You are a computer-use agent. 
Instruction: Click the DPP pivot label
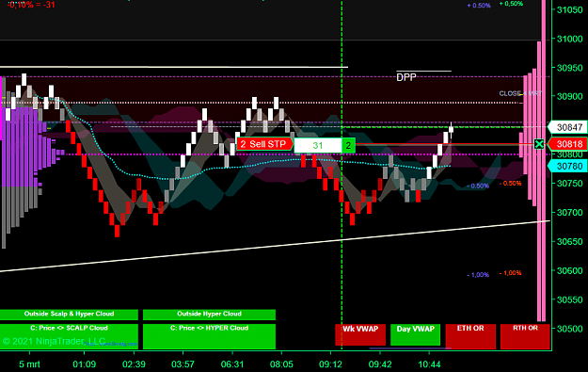[x=406, y=77]
